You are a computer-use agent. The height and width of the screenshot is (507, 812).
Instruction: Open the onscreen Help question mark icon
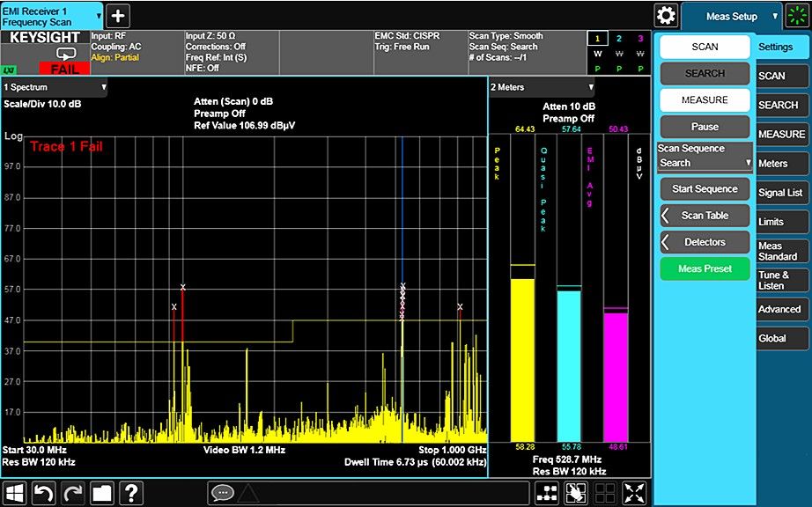(130, 494)
